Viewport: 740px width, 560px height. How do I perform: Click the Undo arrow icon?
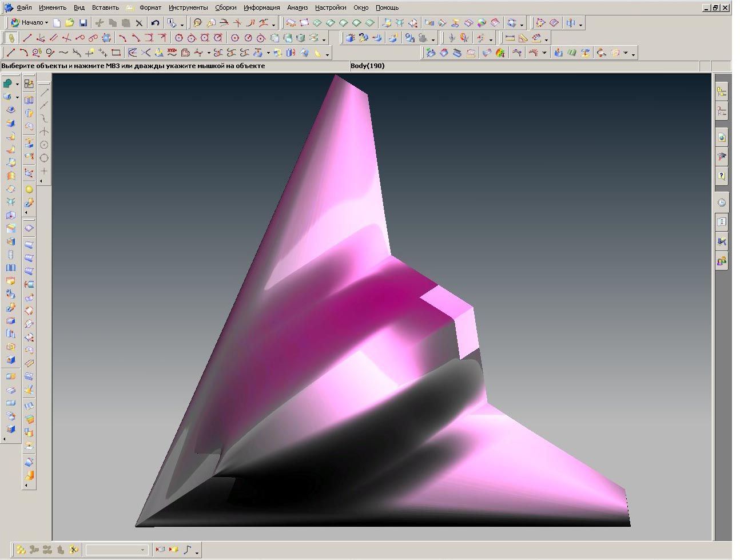point(155,23)
